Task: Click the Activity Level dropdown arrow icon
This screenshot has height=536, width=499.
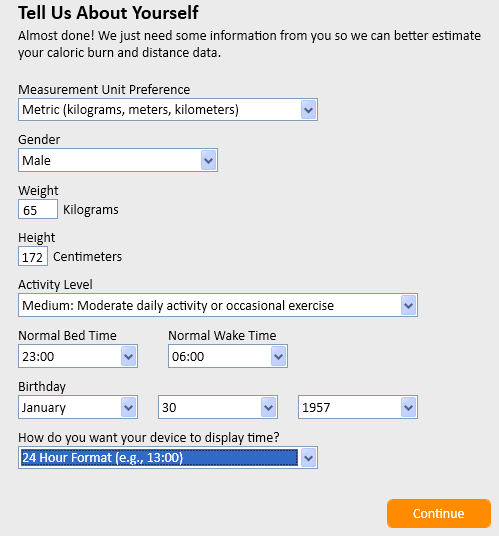Action: tap(408, 305)
